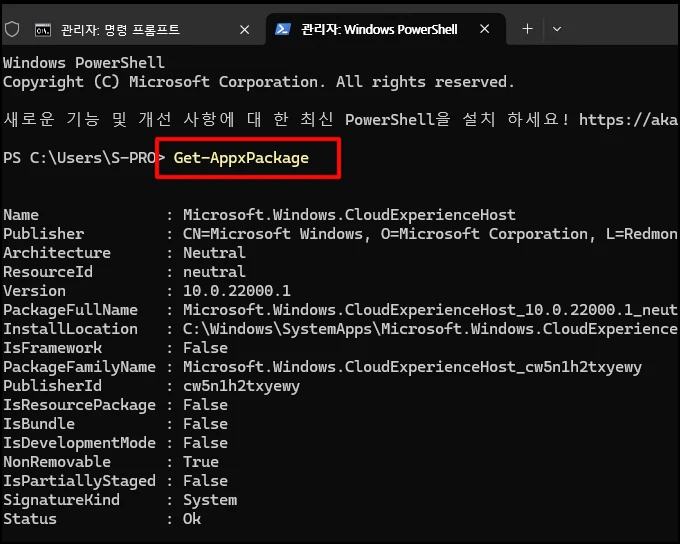This screenshot has width=680, height=544.
Task: Open the new tab profile dropdown
Action: pos(557,29)
